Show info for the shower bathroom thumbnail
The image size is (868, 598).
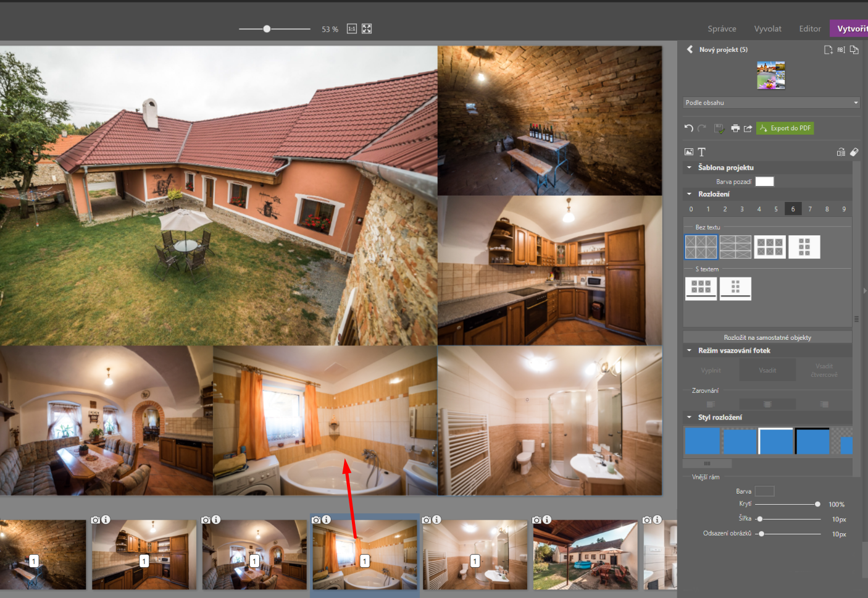coord(436,520)
